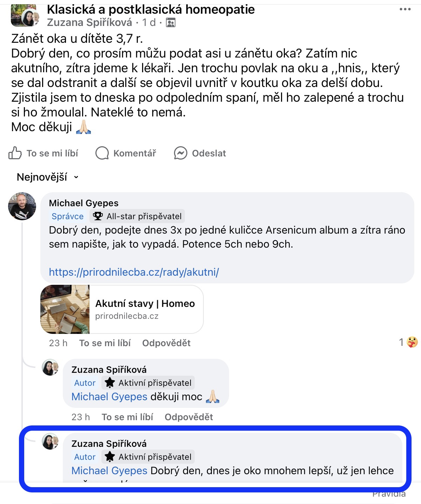
Task: Click the reaction emoji on Michael's comment
Action: coord(412,342)
